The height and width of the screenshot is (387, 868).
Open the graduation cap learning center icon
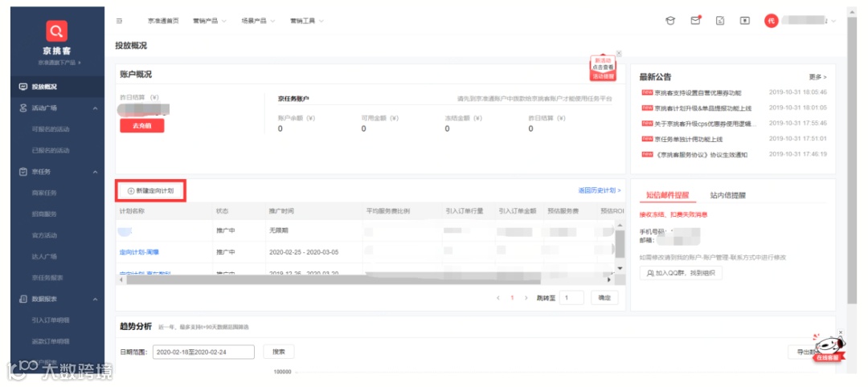[669, 20]
